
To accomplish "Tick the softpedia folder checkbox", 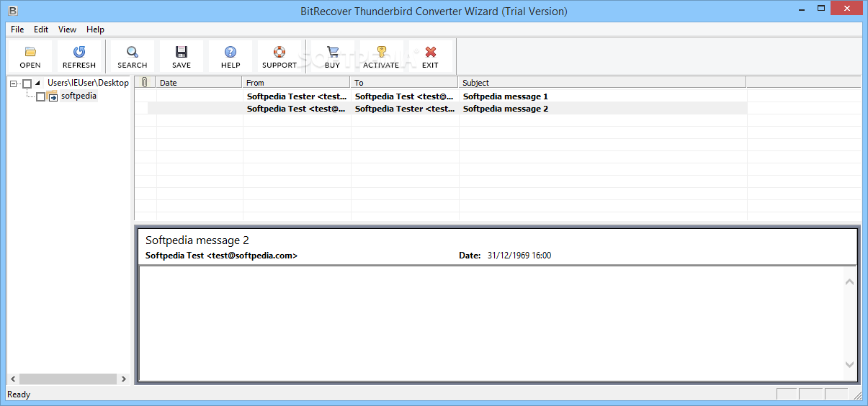I will [x=40, y=96].
